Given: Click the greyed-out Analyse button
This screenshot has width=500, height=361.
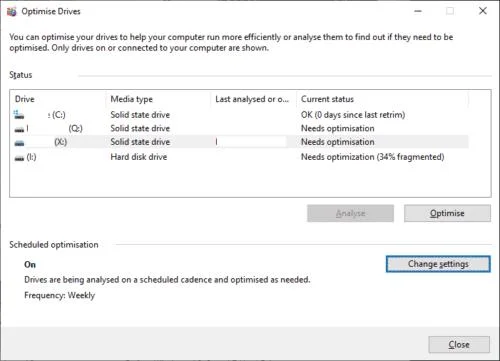Looking at the screenshot, I should (x=350, y=213).
